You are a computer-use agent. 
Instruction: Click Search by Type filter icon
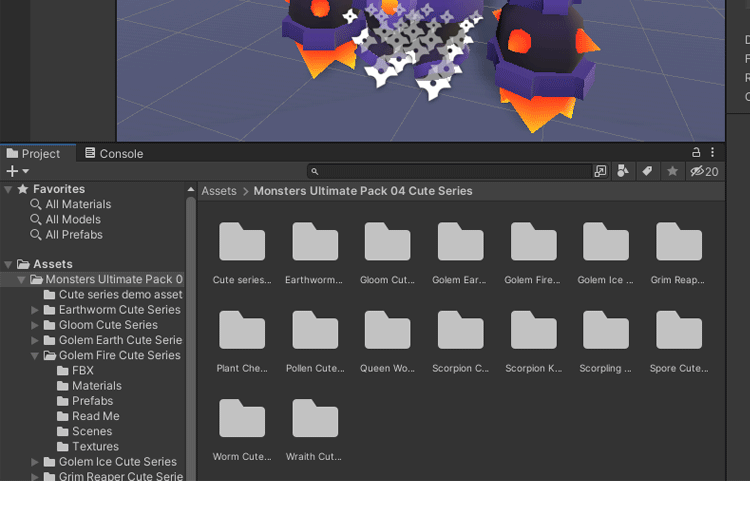coord(623,171)
